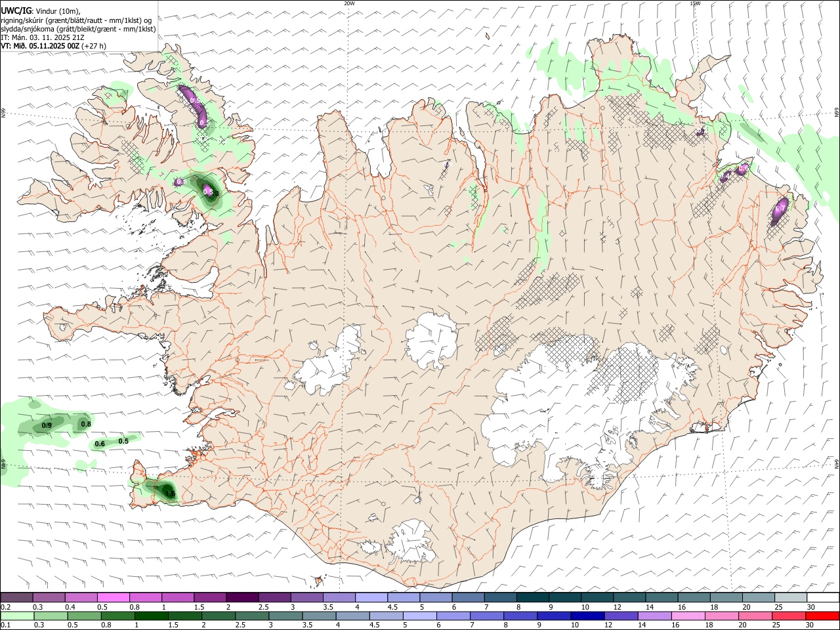Image resolution: width=840 pixels, height=630 pixels.
Task: Click the 0.9 precipitation value offshore
Action: tap(47, 426)
